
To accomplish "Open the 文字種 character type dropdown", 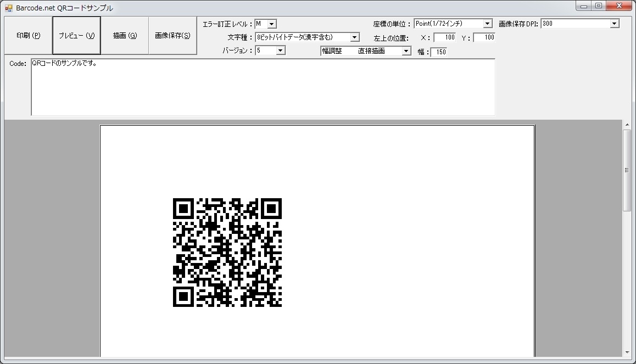I will coord(307,37).
